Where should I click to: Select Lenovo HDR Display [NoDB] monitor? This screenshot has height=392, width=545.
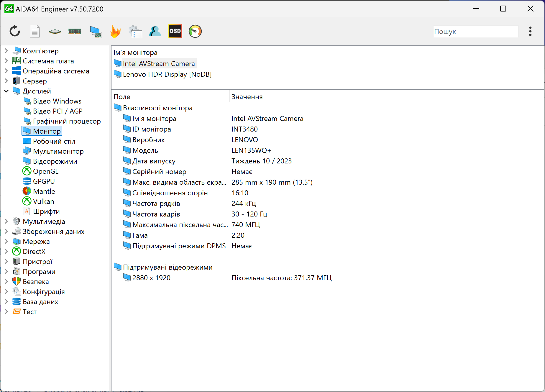pyautogui.click(x=167, y=74)
